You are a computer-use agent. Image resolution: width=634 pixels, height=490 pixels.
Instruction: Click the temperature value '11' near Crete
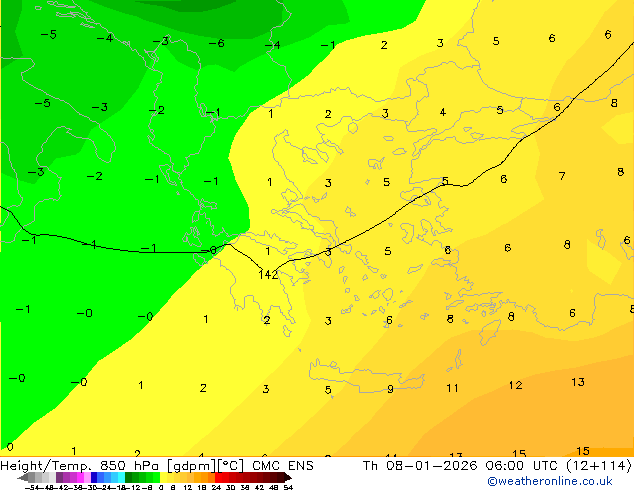click(x=452, y=389)
